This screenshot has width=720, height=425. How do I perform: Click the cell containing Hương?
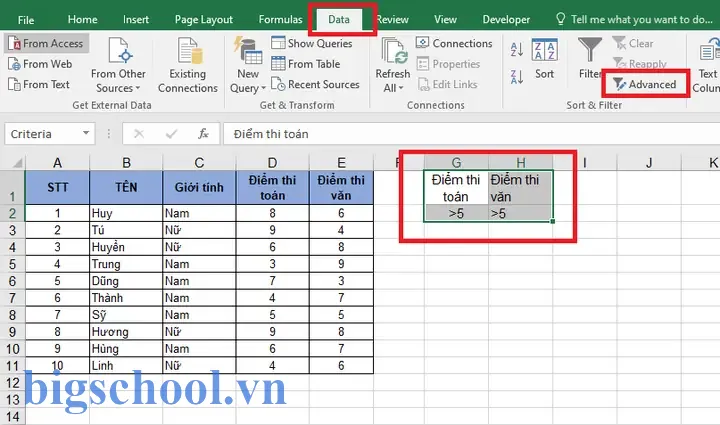(126, 332)
